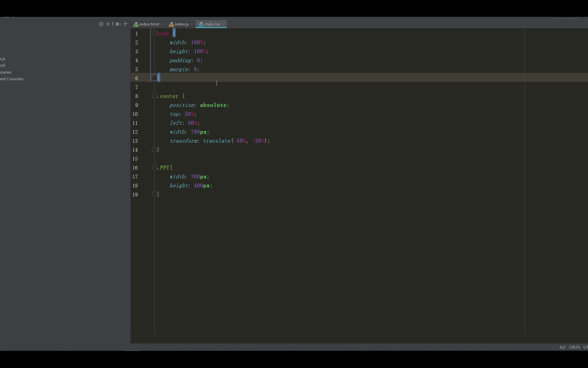Click the 6:2 cursor position indicator
This screenshot has width=588, height=368.
coord(562,347)
